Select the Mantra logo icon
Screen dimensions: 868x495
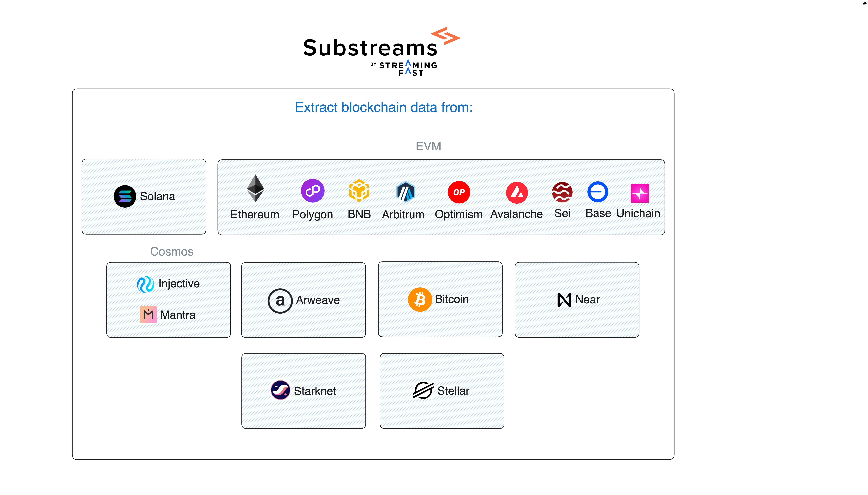point(148,314)
